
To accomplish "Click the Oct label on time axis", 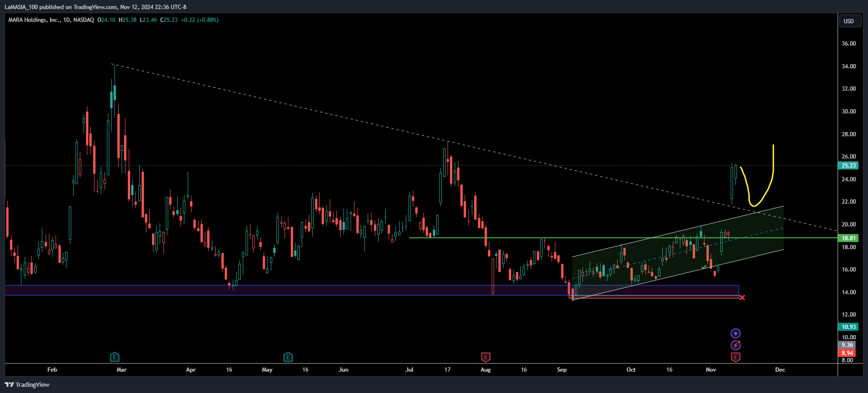I will (x=631, y=370).
